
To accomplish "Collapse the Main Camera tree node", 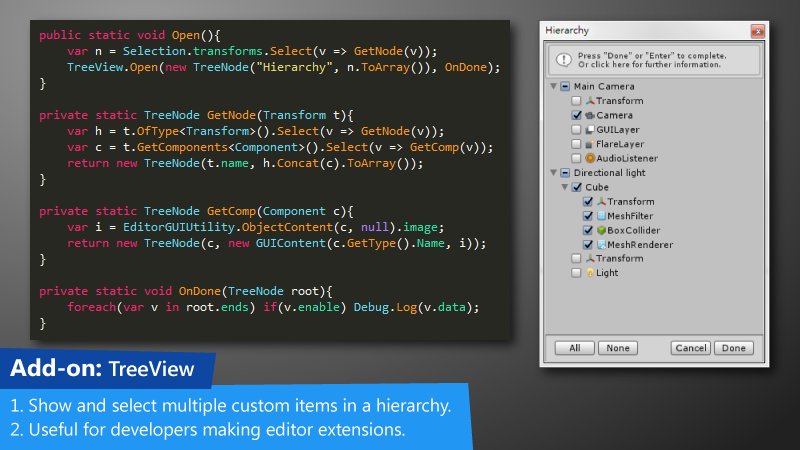I will [x=554, y=86].
